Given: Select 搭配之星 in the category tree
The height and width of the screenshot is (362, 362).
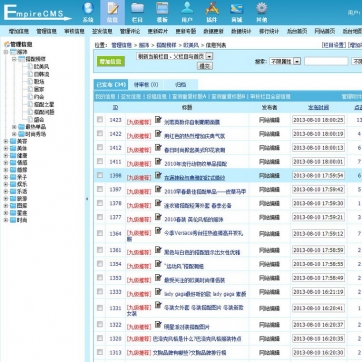Looking at the screenshot, I should tap(44, 104).
